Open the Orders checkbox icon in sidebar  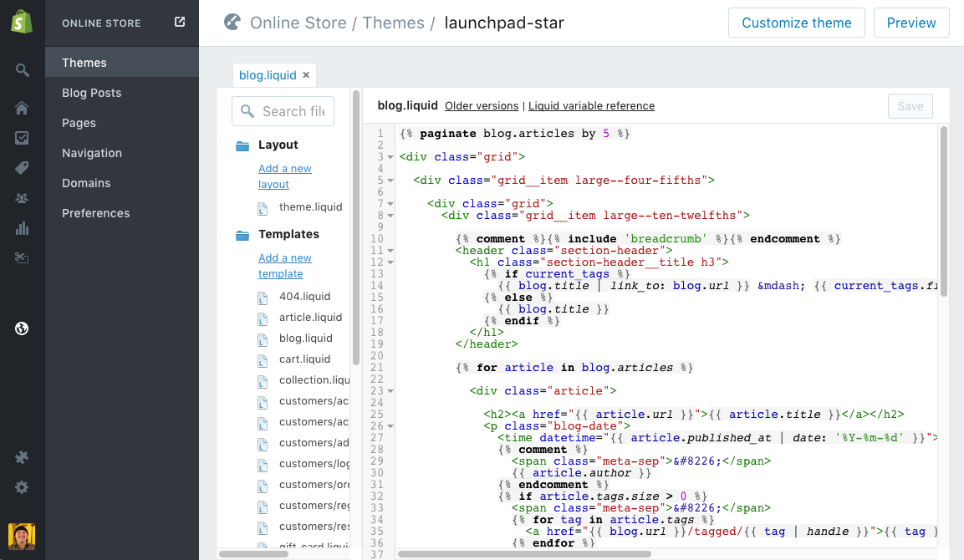pyautogui.click(x=22, y=138)
